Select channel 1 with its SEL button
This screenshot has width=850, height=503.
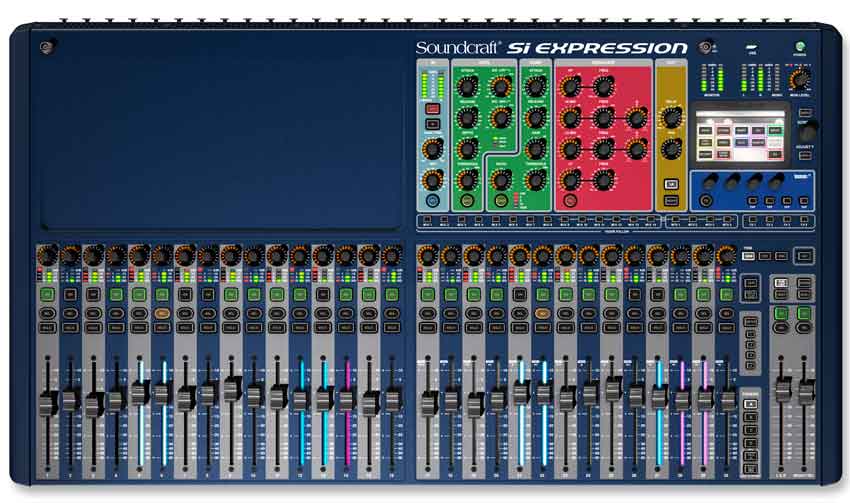(x=48, y=313)
